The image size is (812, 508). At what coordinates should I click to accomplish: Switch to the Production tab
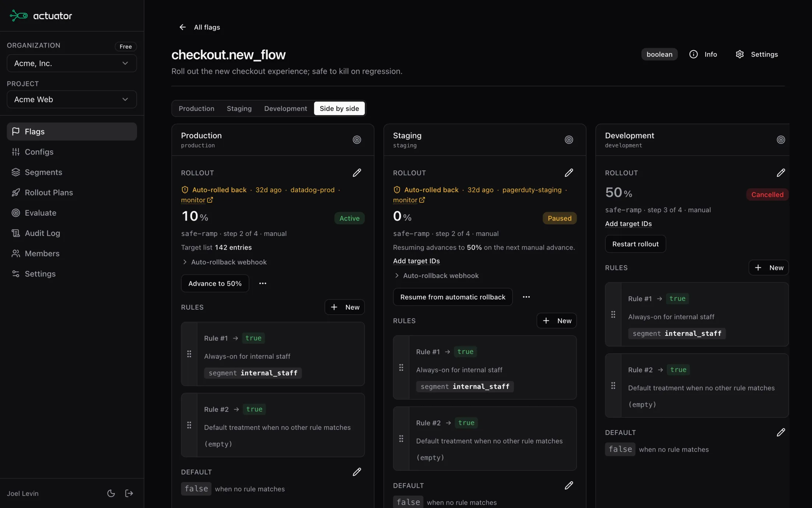(x=196, y=108)
